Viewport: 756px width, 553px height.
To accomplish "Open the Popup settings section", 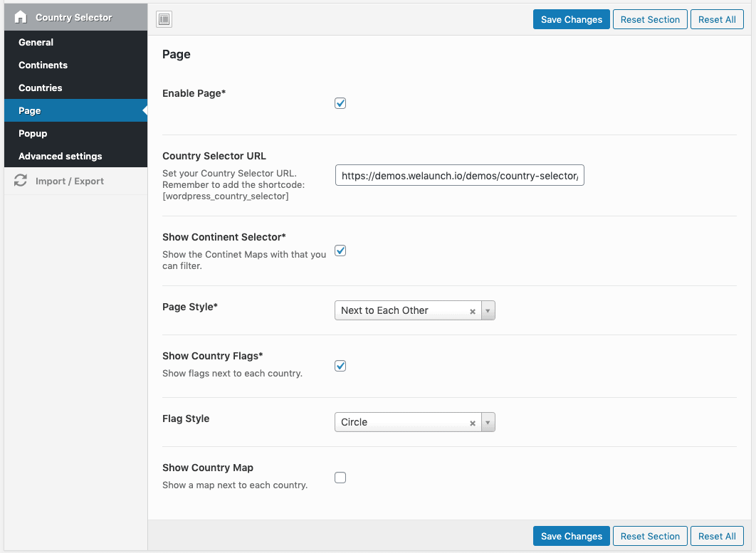I will 33,133.
